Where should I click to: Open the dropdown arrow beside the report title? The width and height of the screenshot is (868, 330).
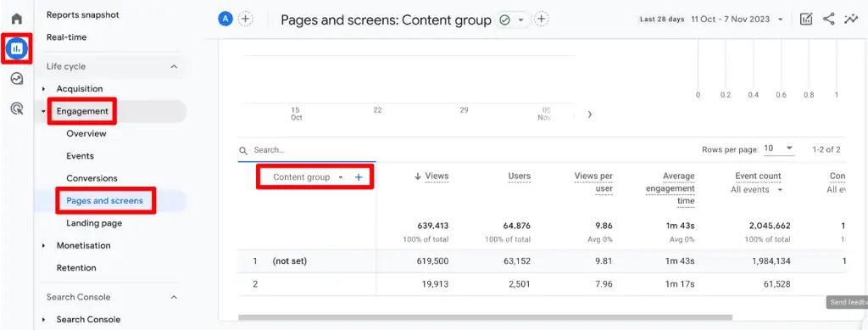coord(520,20)
